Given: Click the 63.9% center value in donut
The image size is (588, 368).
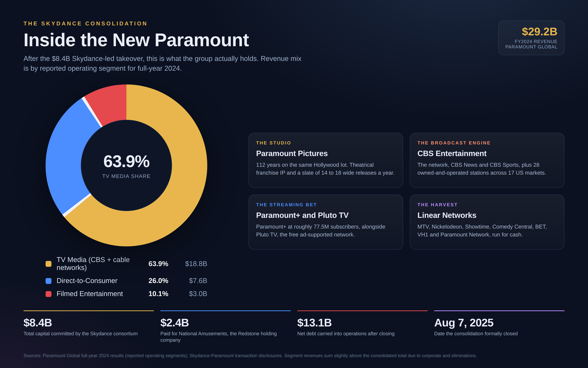Looking at the screenshot, I should pos(126,161).
